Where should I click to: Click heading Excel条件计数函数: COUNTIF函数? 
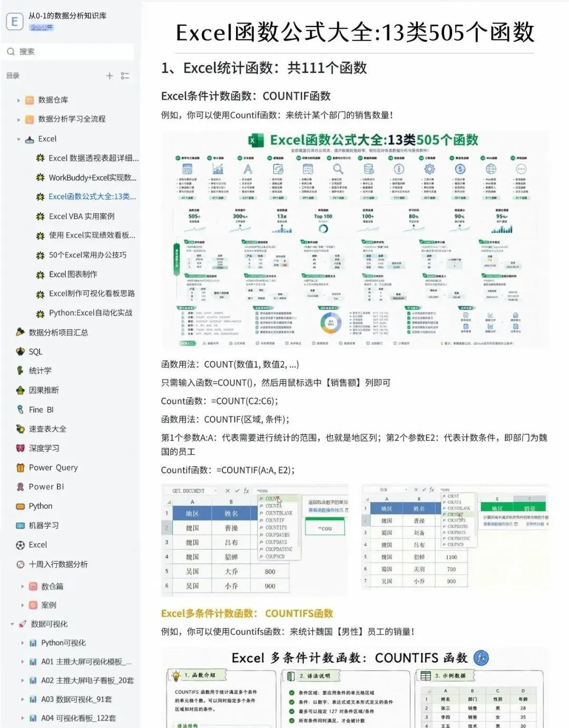pyautogui.click(x=246, y=96)
